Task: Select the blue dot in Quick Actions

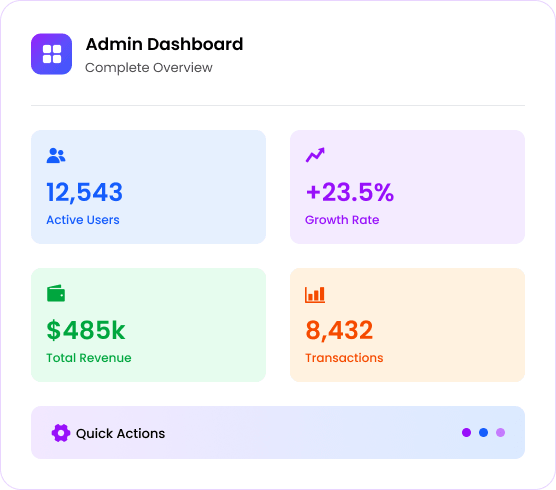Action: click(483, 433)
